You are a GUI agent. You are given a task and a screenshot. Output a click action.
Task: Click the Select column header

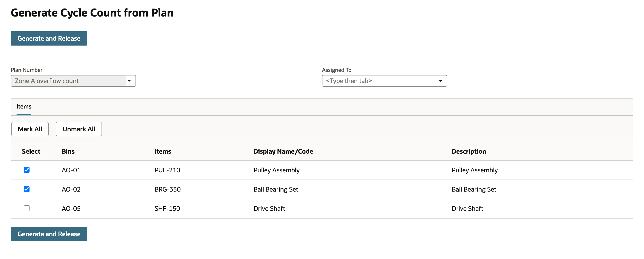[31, 152]
